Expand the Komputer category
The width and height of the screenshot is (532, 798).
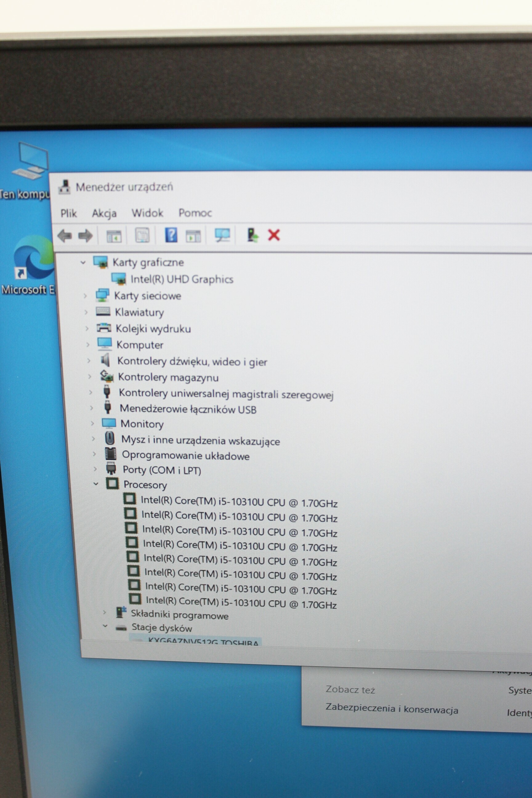click(x=87, y=345)
